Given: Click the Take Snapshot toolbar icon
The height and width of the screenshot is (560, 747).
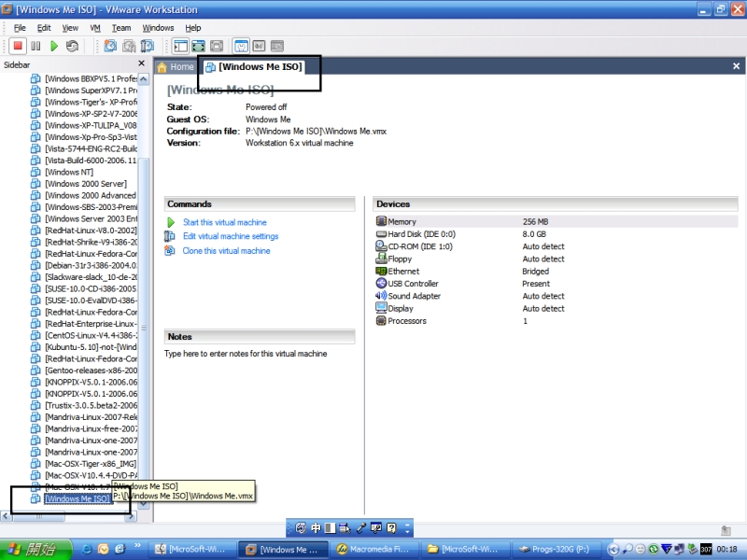Looking at the screenshot, I should pos(110,46).
